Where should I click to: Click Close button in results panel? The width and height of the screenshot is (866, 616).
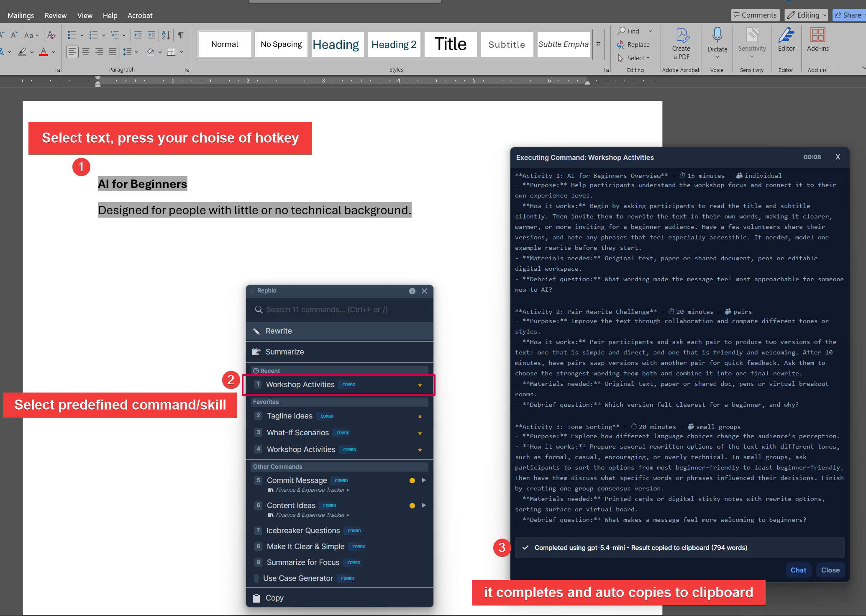coord(830,570)
